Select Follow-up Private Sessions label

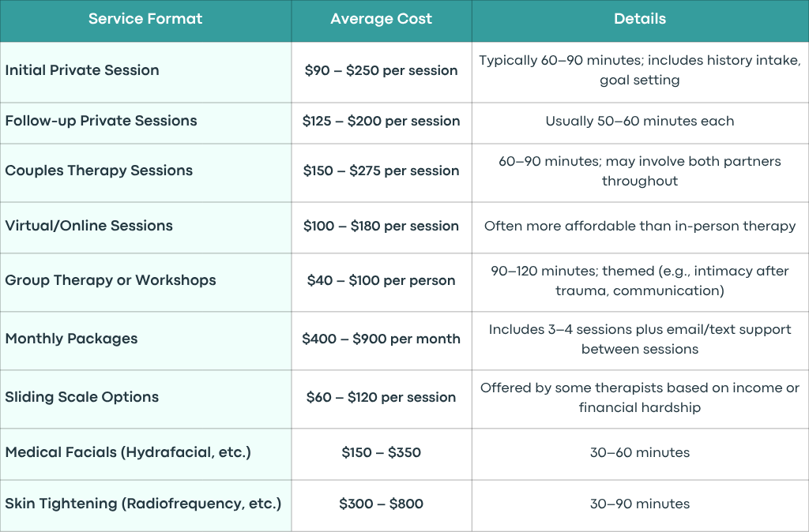[x=101, y=121]
